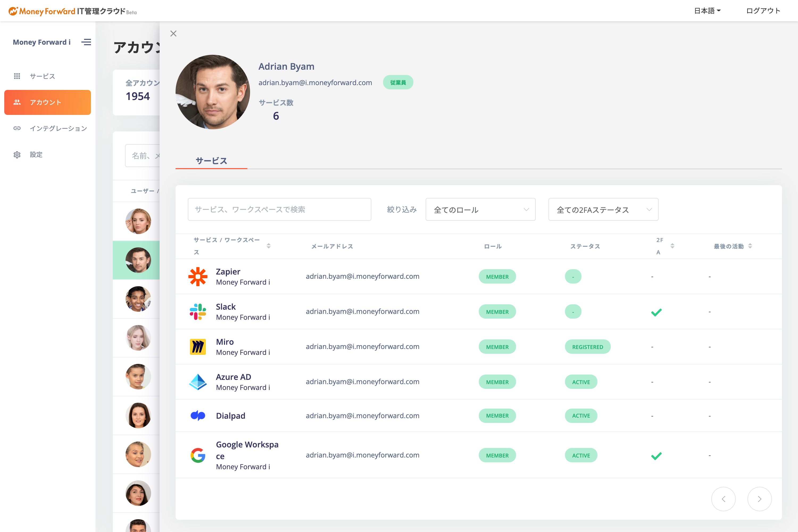Sort by 2FA column arrows
This screenshot has width=798, height=532.
point(672,246)
